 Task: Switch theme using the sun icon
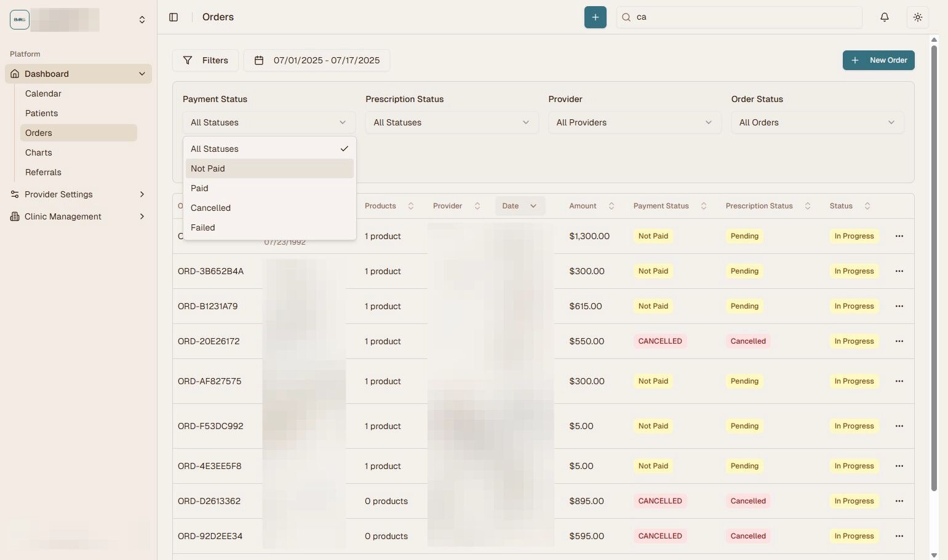tap(917, 17)
